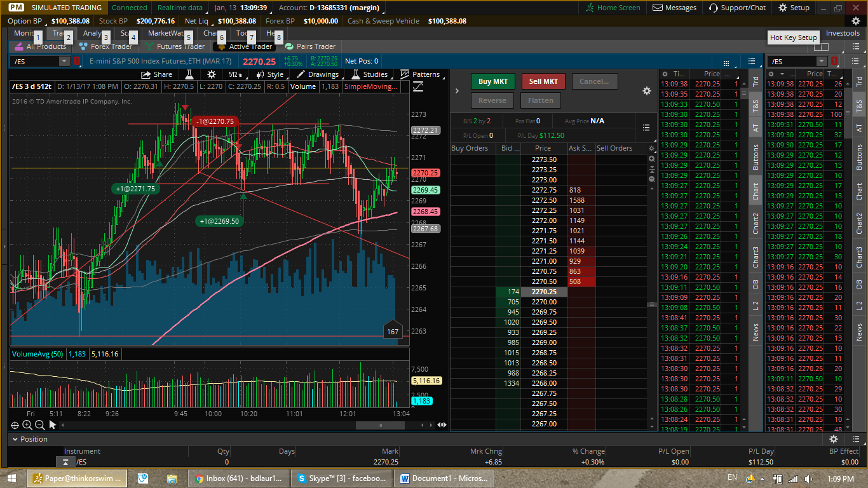Click the flask icon next to Share
Viewport: 868px width, 488px height.
pos(189,74)
